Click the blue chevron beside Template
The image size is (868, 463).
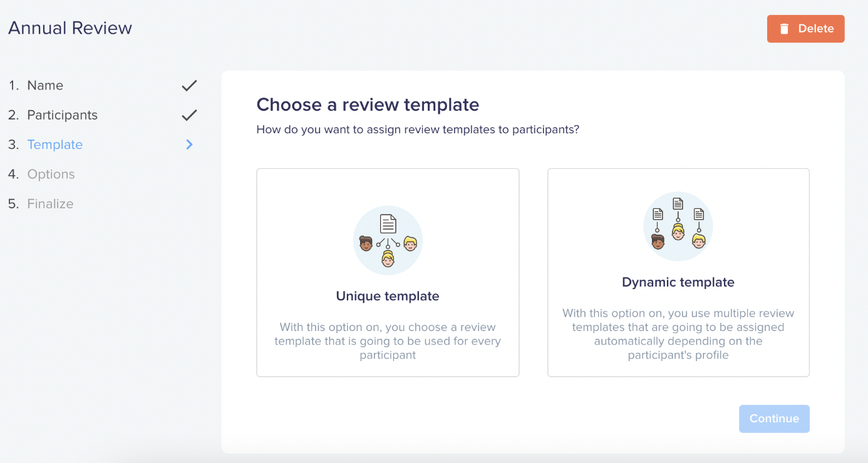click(x=189, y=145)
